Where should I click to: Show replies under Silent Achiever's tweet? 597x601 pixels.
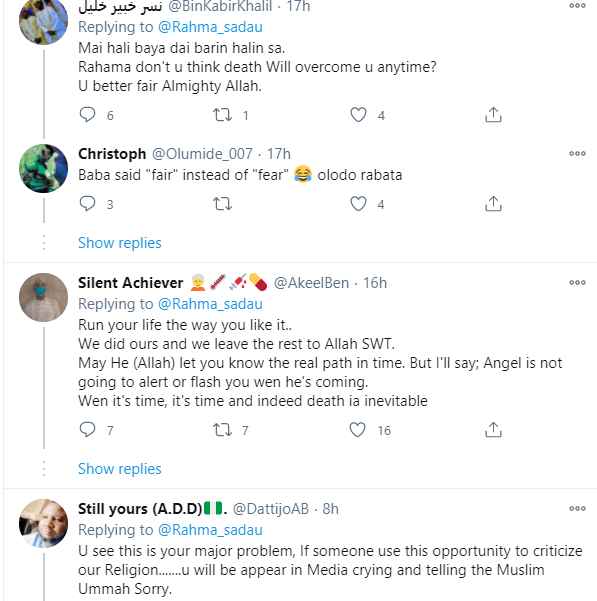[120, 469]
